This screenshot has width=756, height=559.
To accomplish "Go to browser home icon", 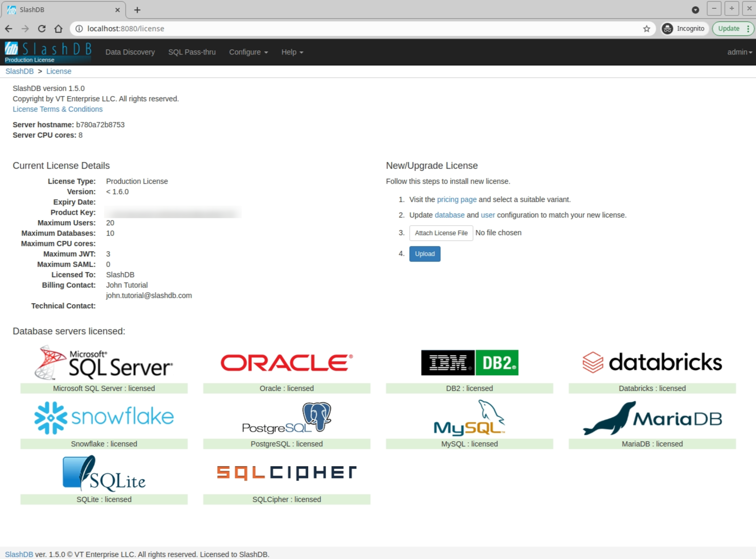I will 58,29.
